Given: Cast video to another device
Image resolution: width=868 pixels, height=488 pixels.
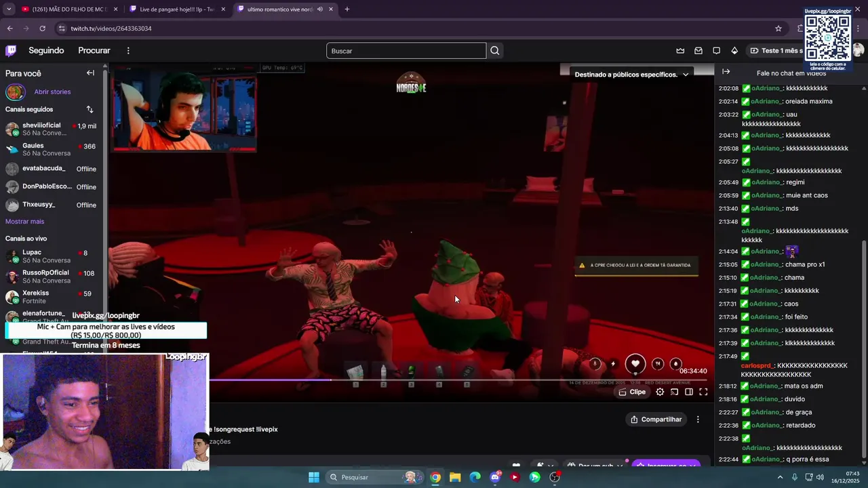Looking at the screenshot, I should click(x=675, y=392).
